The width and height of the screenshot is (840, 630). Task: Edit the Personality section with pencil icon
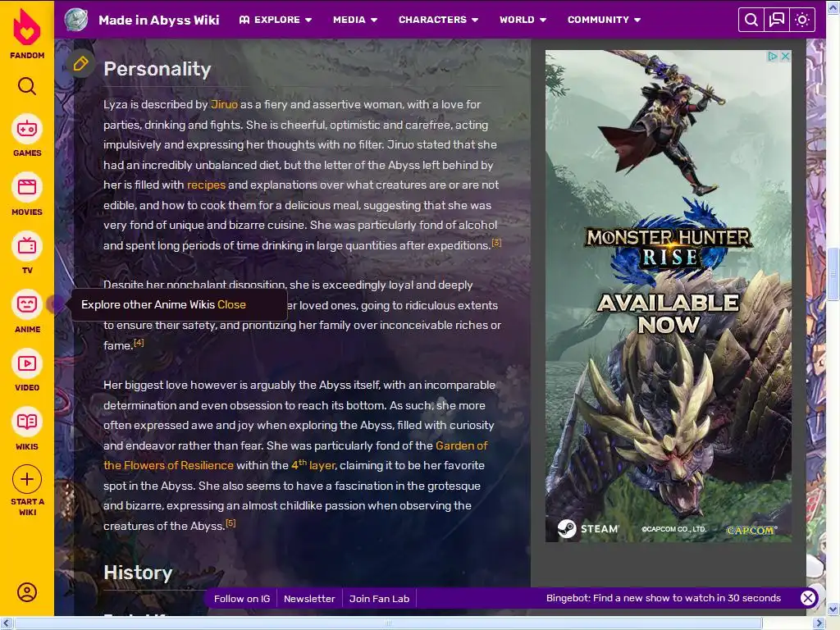(x=81, y=64)
